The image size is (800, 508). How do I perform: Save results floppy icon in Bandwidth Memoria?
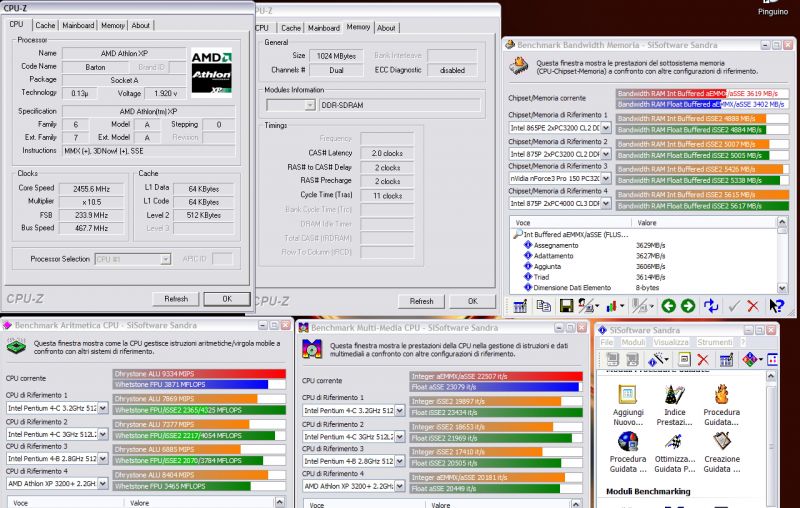pos(566,306)
